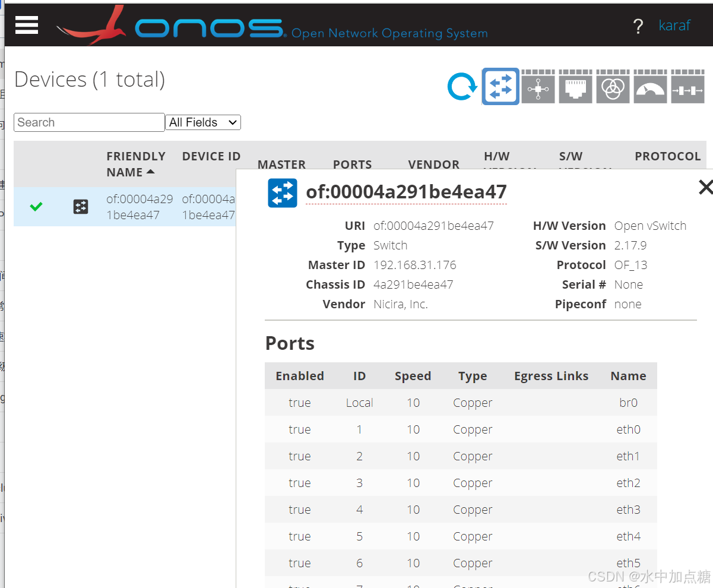Screen dimensions: 713x588
Task: Open the ports view using the ethernet port icon
Action: point(575,86)
